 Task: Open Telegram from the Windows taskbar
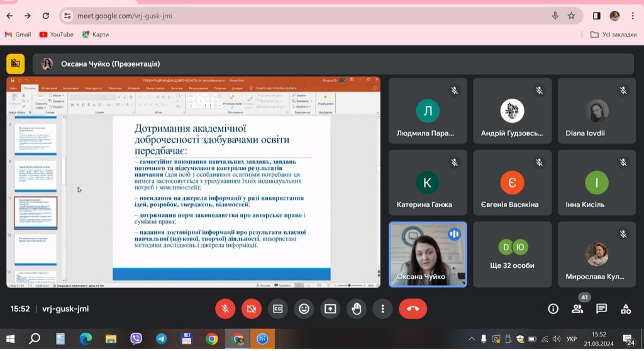(161, 339)
